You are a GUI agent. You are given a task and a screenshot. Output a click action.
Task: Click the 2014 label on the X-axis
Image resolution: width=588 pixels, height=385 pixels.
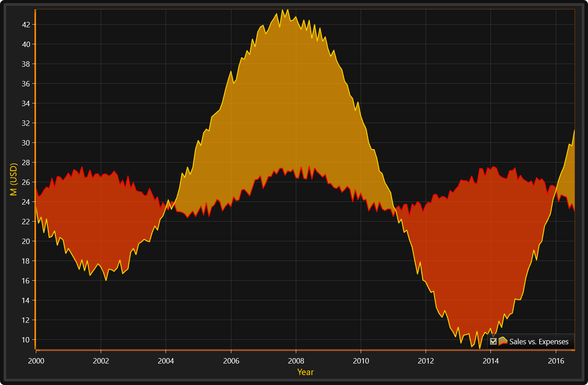click(490, 361)
